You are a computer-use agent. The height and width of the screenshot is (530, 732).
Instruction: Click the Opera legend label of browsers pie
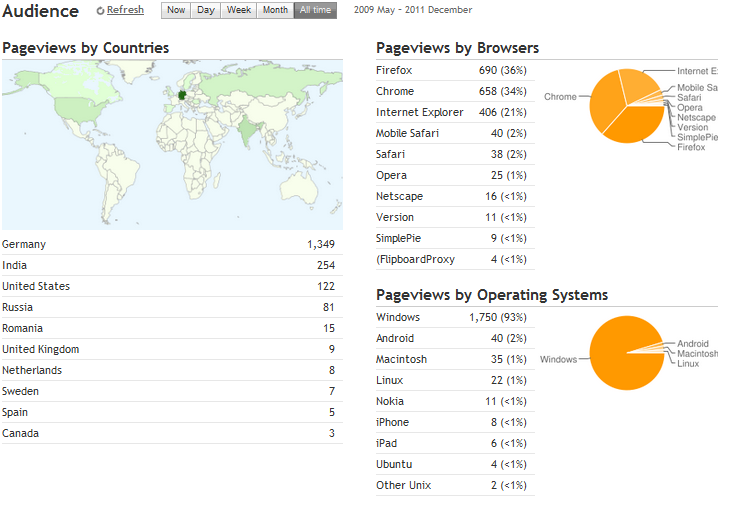pos(690,107)
